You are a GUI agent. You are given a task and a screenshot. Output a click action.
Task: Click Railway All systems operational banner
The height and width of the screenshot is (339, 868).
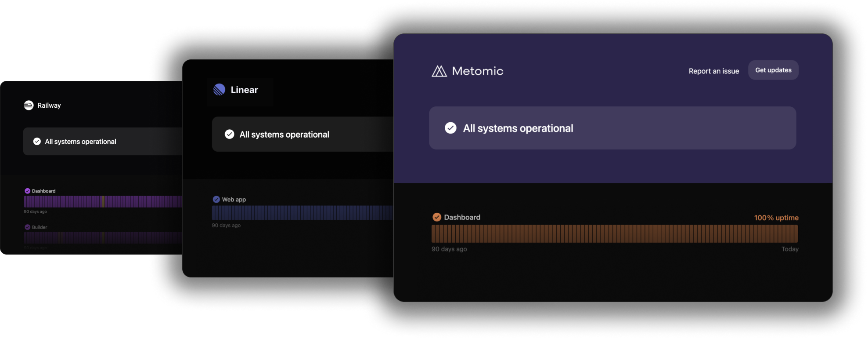(x=103, y=141)
